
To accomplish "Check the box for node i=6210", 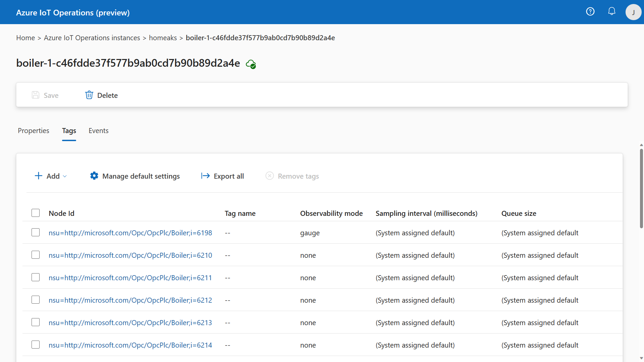I will [36, 255].
